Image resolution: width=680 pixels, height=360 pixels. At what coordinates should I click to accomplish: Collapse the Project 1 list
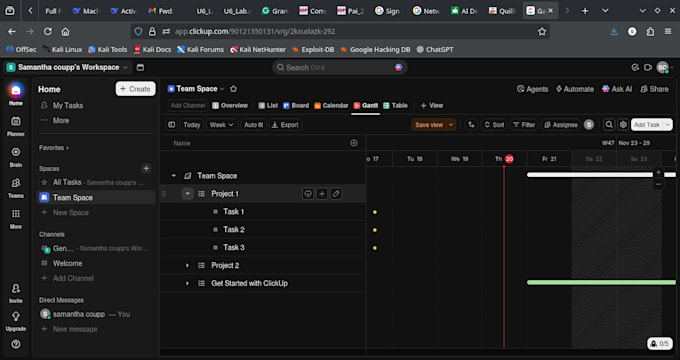tap(187, 194)
